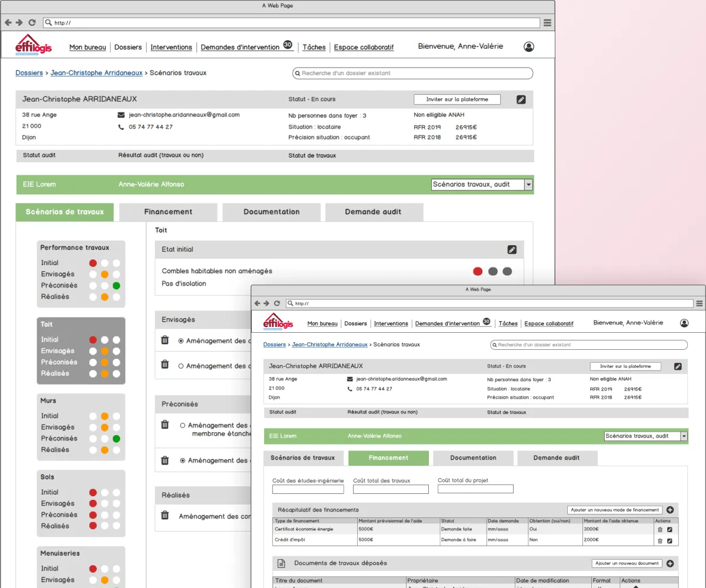Delete the unselected Envisagés option with its trash icon

coord(165,365)
